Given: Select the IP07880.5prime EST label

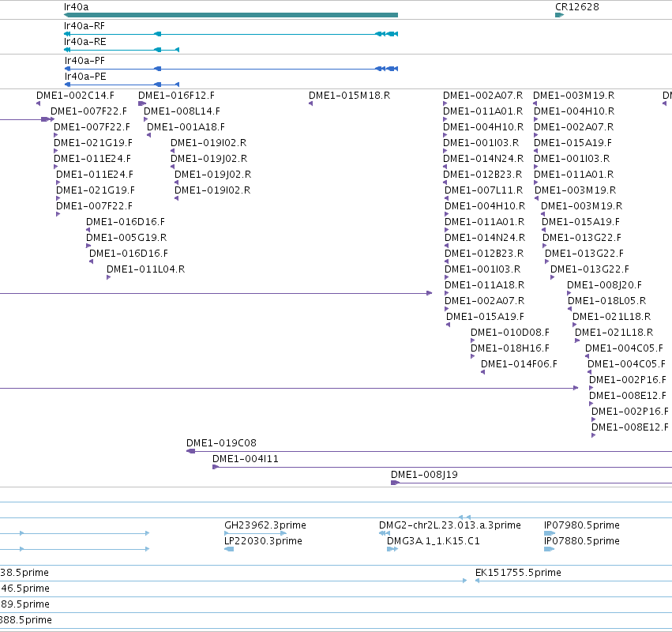Looking at the screenshot, I should 581,541.
